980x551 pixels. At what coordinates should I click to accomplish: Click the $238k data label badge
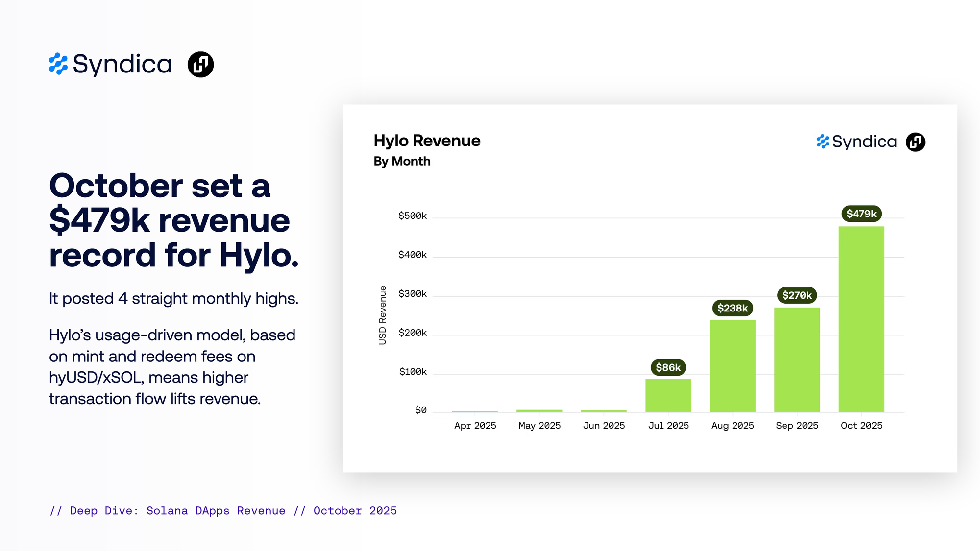tap(732, 308)
